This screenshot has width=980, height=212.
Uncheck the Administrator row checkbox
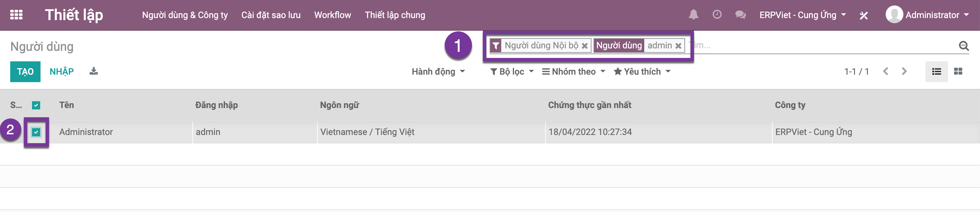(36, 132)
